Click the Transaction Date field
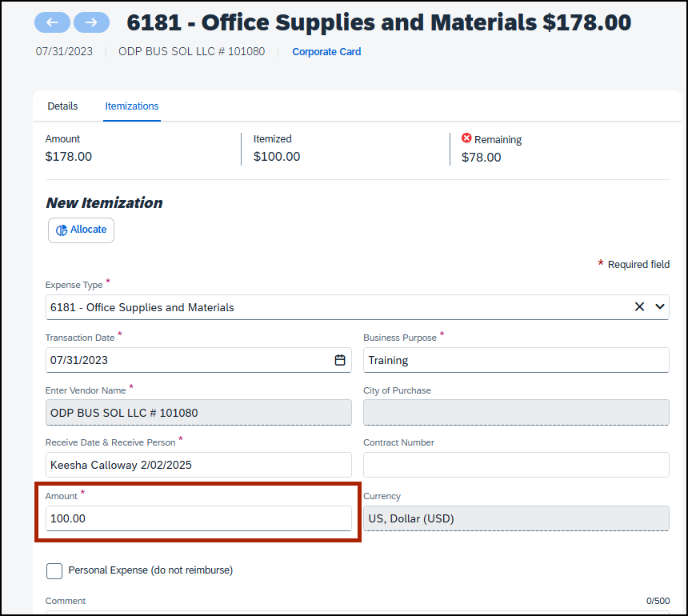688x616 pixels. pyautogui.click(x=198, y=360)
